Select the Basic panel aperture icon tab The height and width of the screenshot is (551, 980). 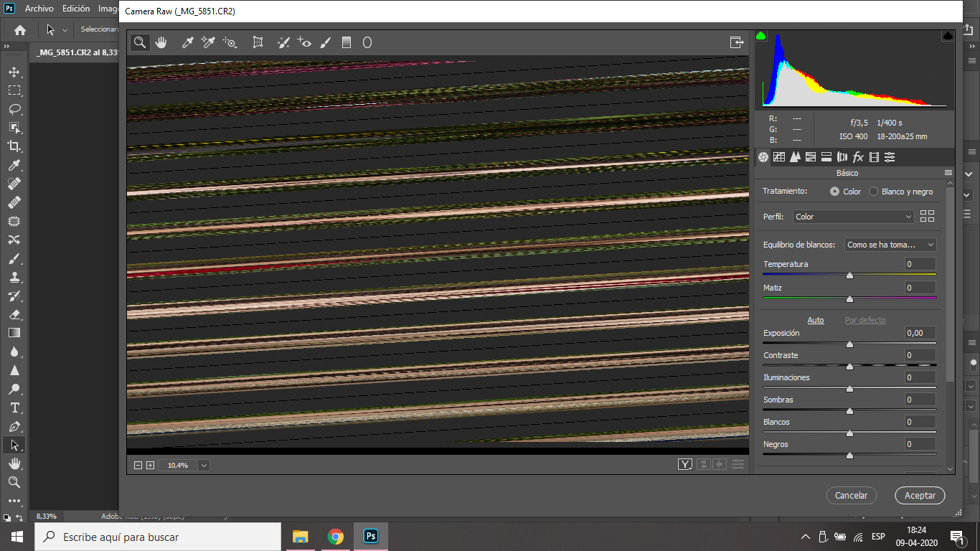tap(763, 157)
